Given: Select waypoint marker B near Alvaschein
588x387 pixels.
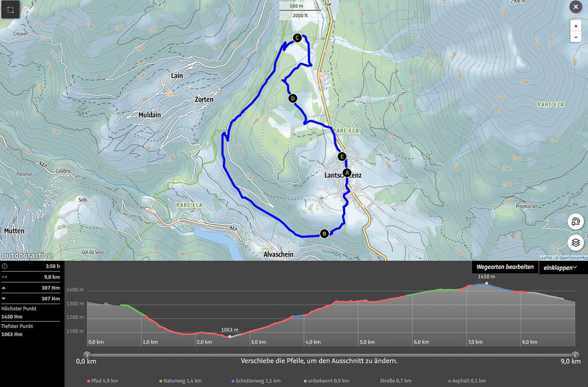Looking at the screenshot, I should coord(324,233).
